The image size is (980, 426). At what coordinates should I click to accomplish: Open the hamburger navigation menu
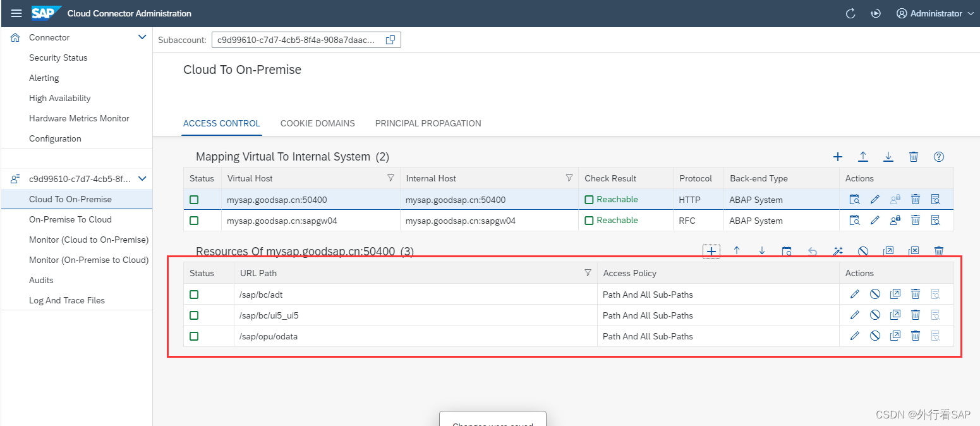click(16, 13)
